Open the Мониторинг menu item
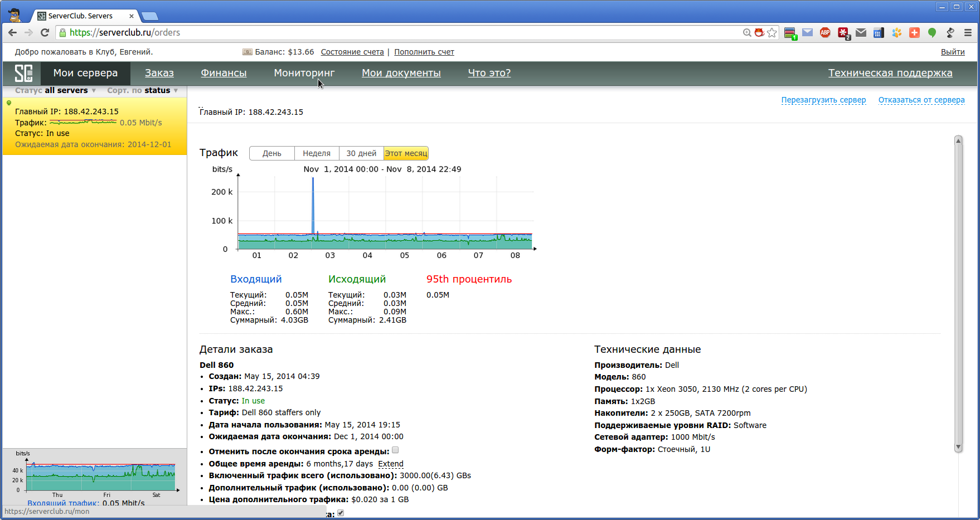Image resolution: width=980 pixels, height=520 pixels. (304, 73)
